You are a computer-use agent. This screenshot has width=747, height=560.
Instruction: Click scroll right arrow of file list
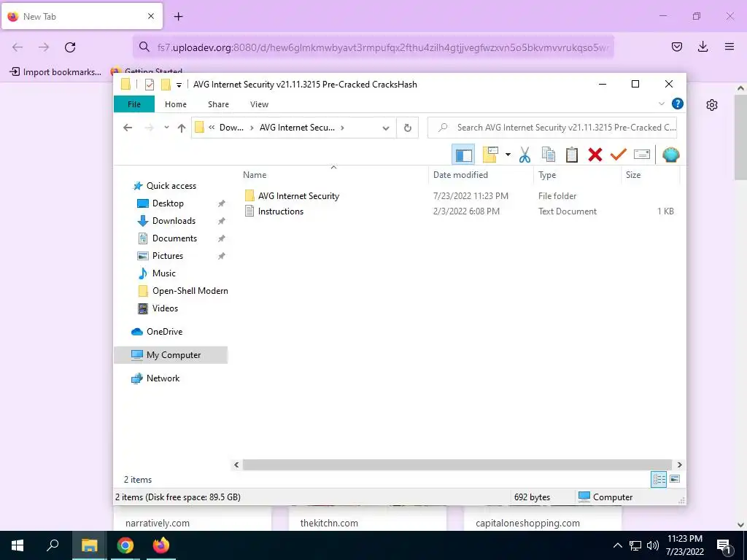(679, 464)
